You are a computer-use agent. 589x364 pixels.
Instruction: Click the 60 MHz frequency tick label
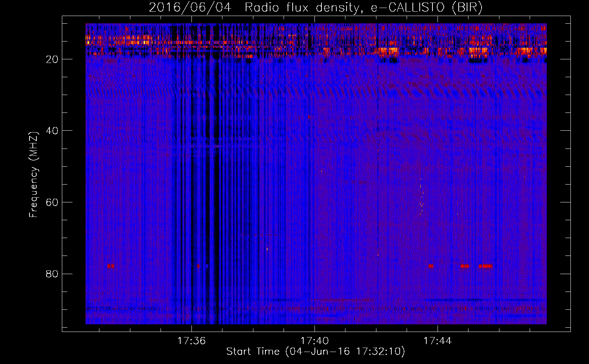pyautogui.click(x=52, y=202)
